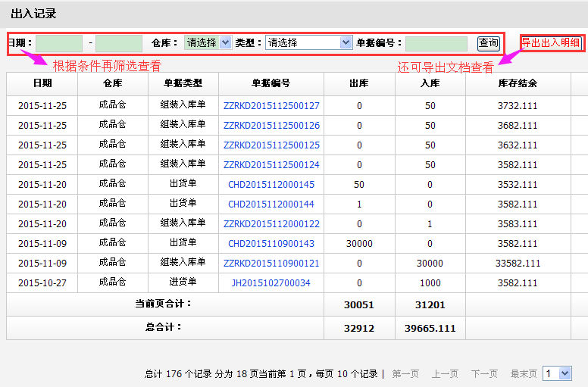Image resolution: width=588 pixels, height=387 pixels.
Task: Open purchase order JH2015102700034
Action: coord(271,283)
